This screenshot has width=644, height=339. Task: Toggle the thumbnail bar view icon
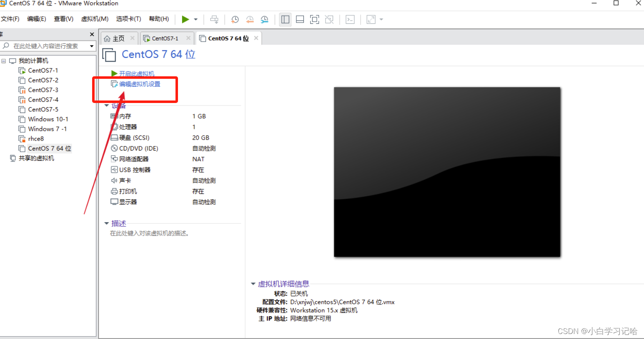point(300,19)
